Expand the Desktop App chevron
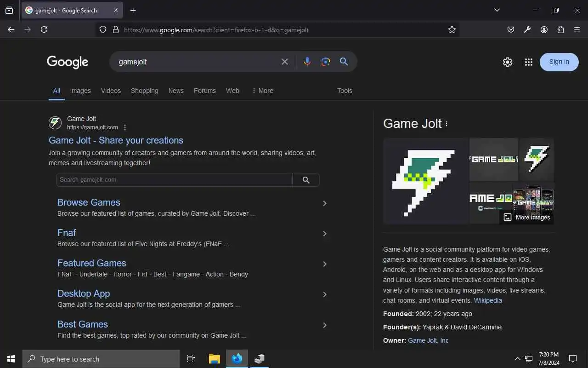Image resolution: width=588 pixels, height=368 pixels. (x=325, y=294)
